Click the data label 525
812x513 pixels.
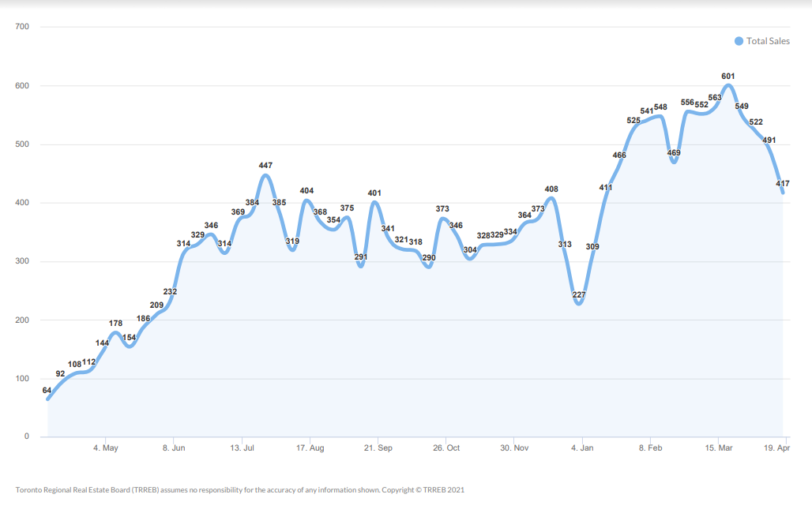[633, 120]
